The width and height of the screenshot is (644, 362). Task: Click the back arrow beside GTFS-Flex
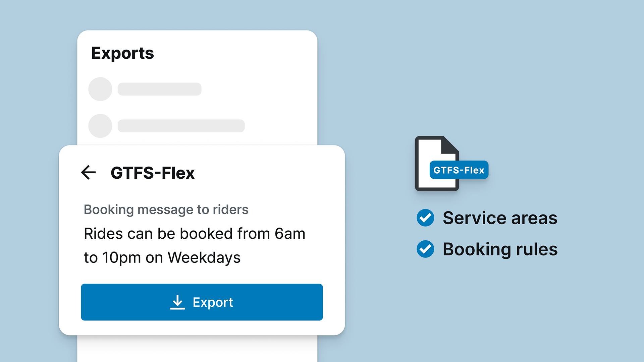pos(89,173)
